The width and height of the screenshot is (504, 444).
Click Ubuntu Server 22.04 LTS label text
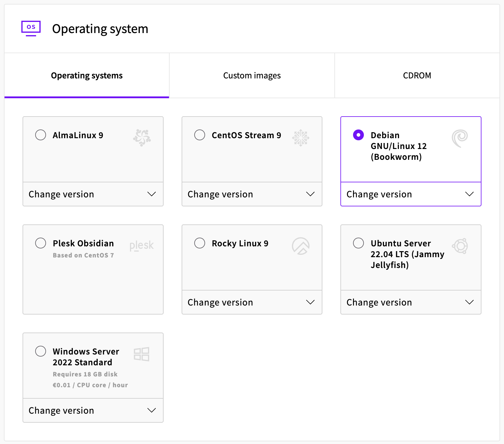[x=407, y=254]
